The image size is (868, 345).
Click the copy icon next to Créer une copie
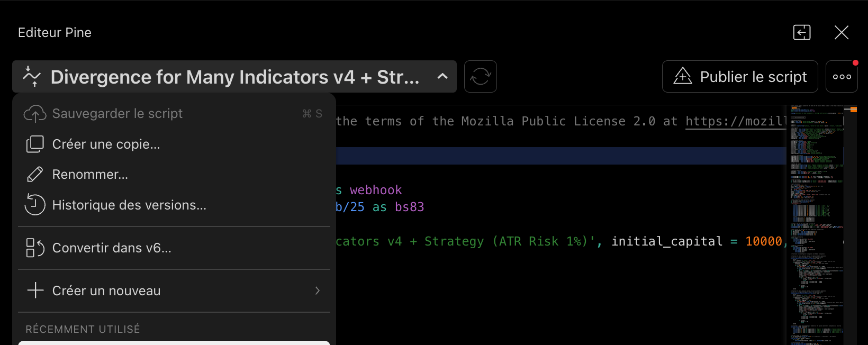click(x=35, y=144)
